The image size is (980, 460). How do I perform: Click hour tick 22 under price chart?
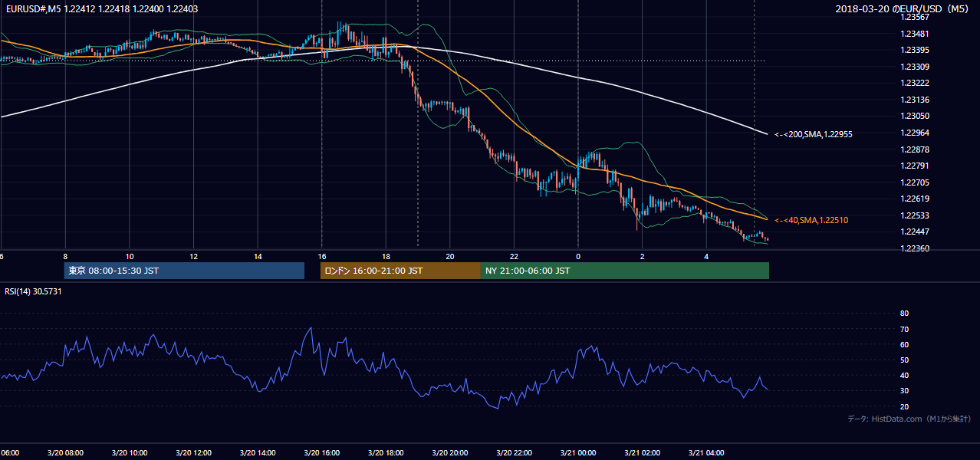click(x=514, y=256)
